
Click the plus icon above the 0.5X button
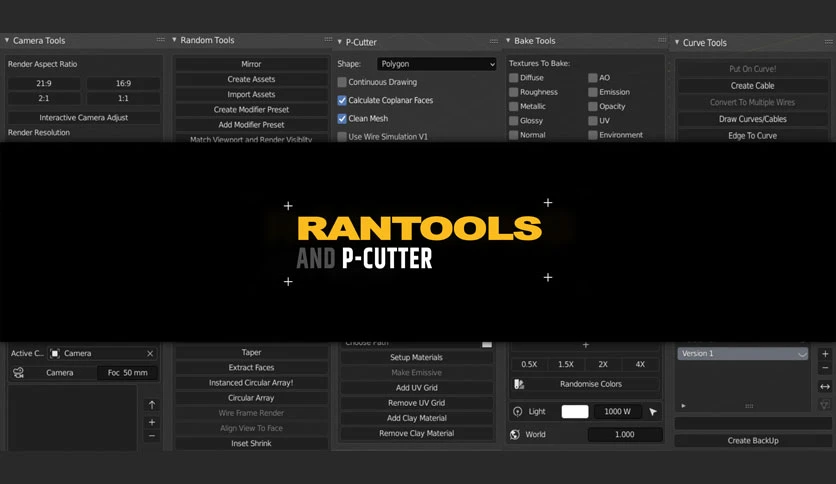tap(585, 345)
